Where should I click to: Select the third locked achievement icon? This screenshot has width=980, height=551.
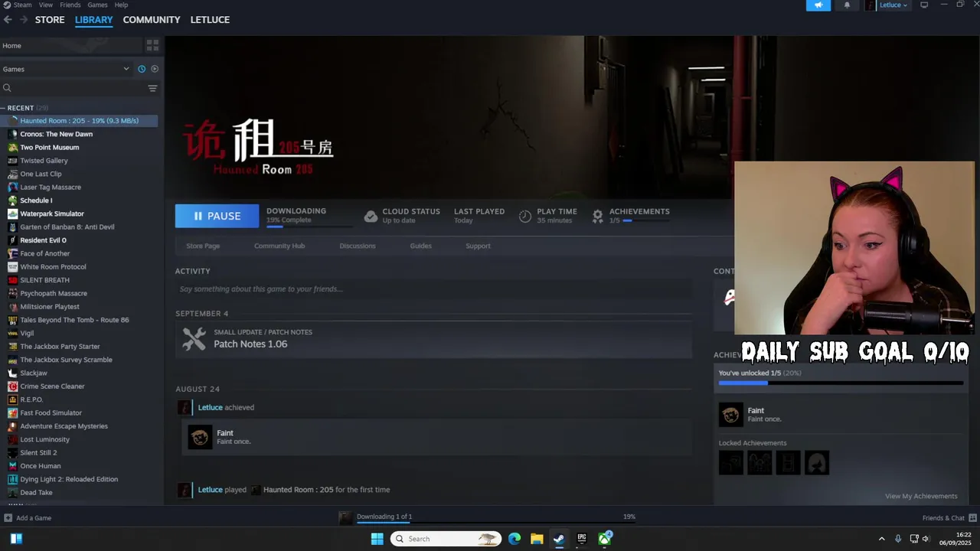788,463
